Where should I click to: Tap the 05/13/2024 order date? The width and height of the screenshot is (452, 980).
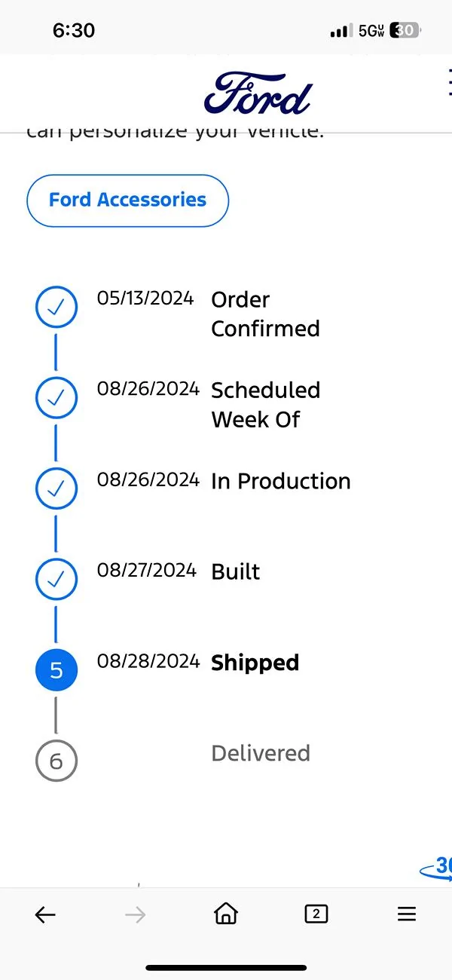click(x=145, y=299)
